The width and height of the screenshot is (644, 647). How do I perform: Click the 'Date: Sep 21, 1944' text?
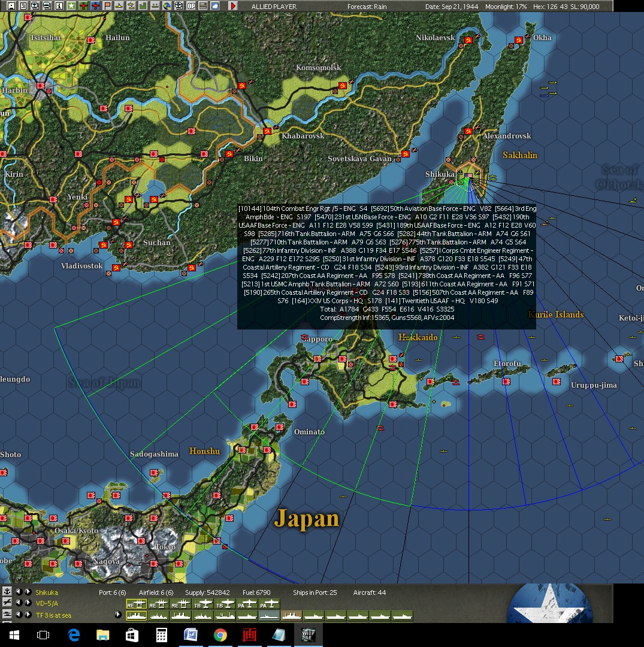[452, 7]
